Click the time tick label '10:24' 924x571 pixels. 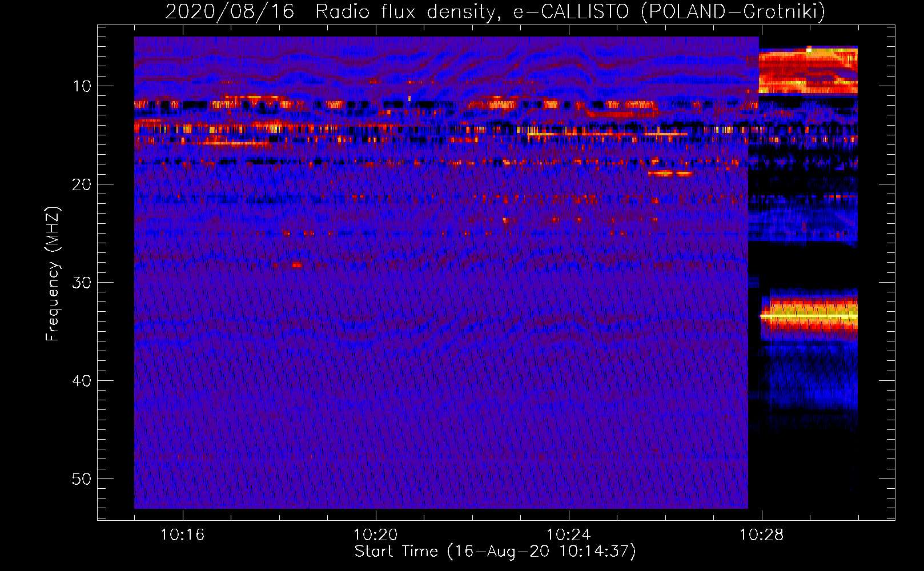tap(568, 535)
